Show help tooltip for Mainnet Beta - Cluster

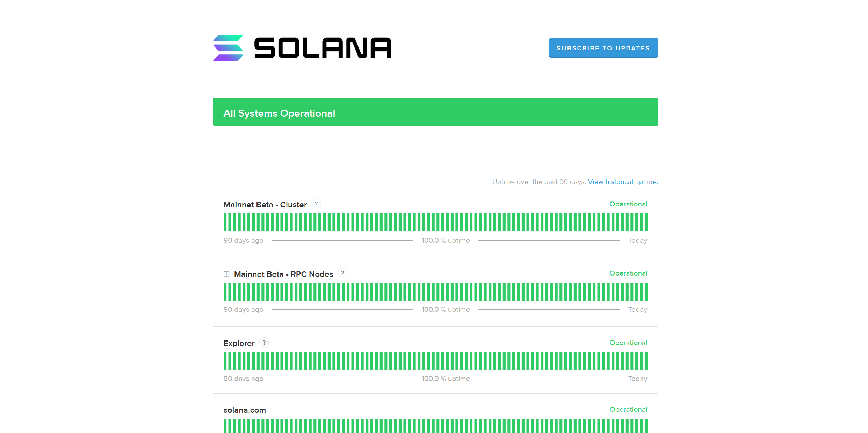316,204
